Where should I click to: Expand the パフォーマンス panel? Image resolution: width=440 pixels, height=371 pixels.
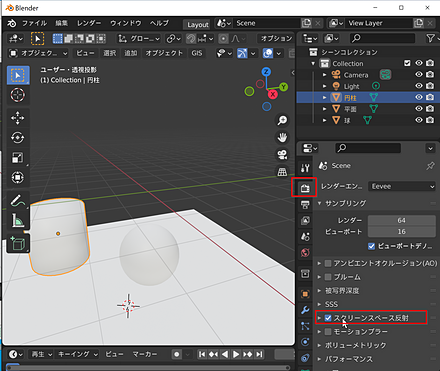click(x=319, y=359)
